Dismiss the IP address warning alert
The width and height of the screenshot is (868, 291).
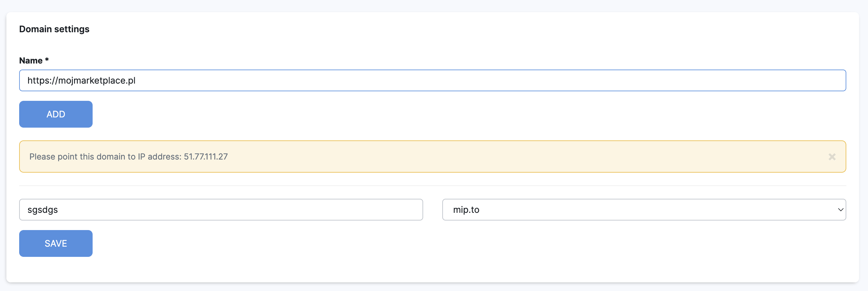(832, 157)
